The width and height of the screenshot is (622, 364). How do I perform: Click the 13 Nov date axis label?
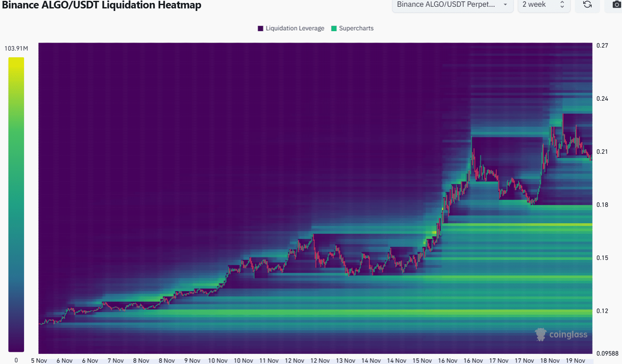pyautogui.click(x=346, y=361)
